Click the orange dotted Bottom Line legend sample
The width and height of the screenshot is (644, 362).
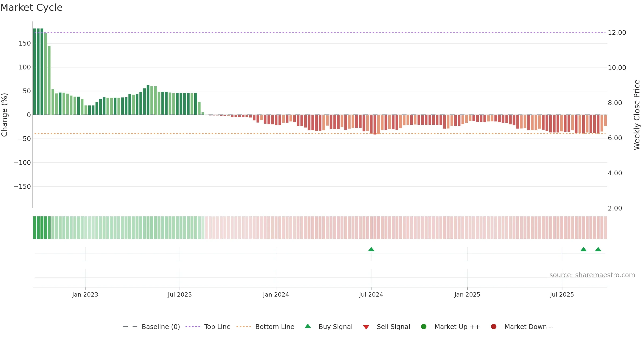click(244, 327)
